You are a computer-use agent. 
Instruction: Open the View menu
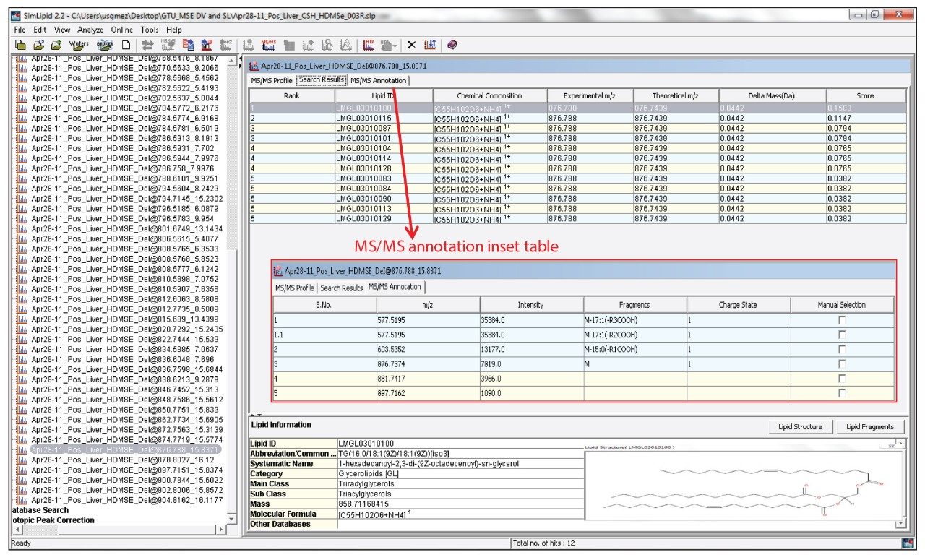62,30
